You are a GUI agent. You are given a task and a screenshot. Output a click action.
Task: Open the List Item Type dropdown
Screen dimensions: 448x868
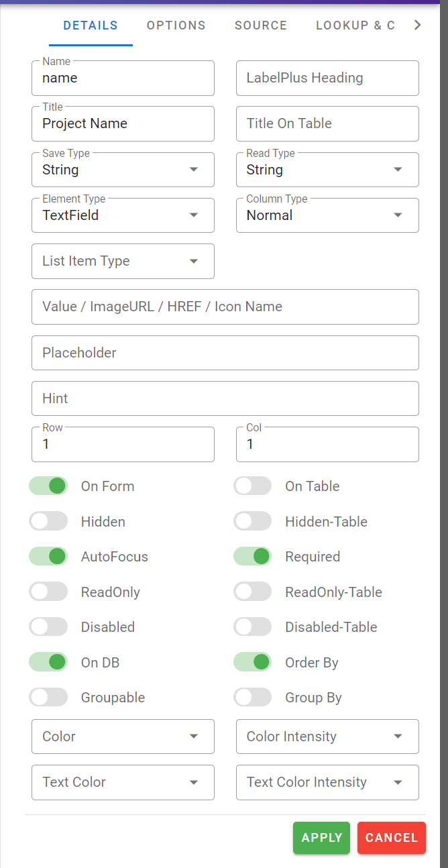click(123, 261)
